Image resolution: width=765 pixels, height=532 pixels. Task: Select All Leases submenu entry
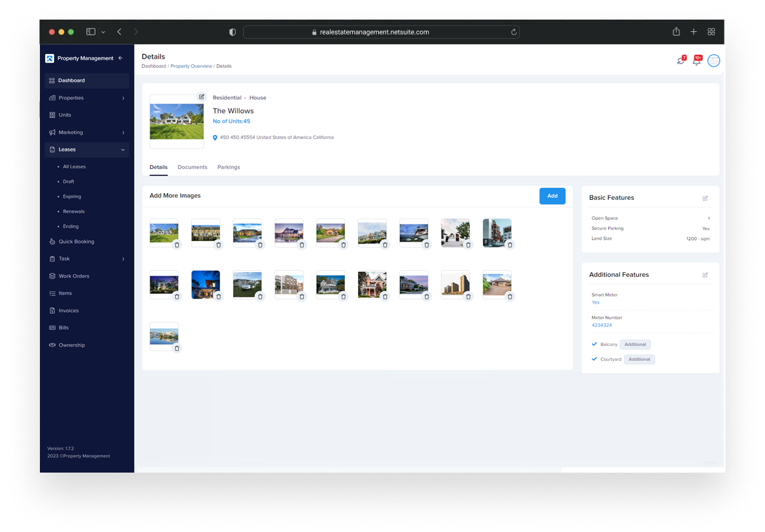coord(74,166)
